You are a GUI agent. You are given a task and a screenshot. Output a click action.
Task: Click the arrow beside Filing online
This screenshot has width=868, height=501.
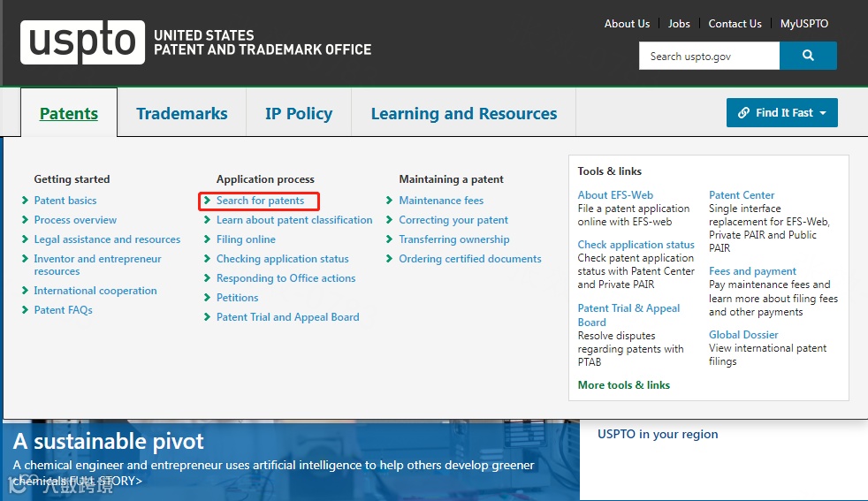pos(207,239)
